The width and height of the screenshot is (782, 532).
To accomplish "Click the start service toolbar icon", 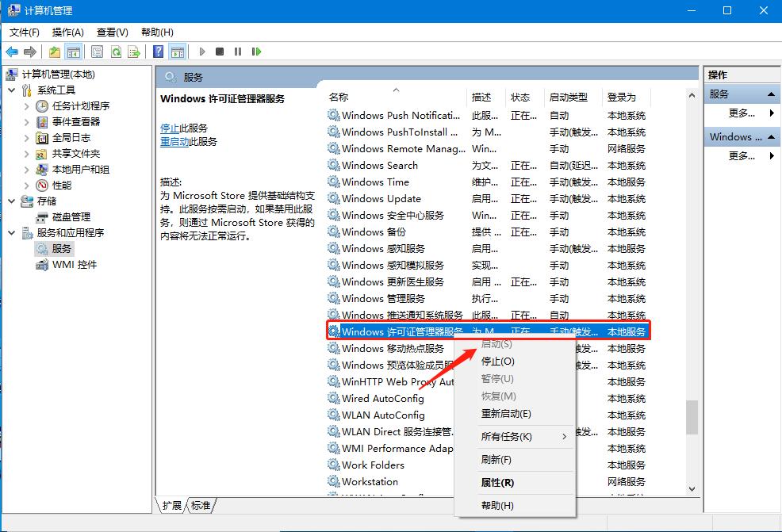I will (203, 52).
